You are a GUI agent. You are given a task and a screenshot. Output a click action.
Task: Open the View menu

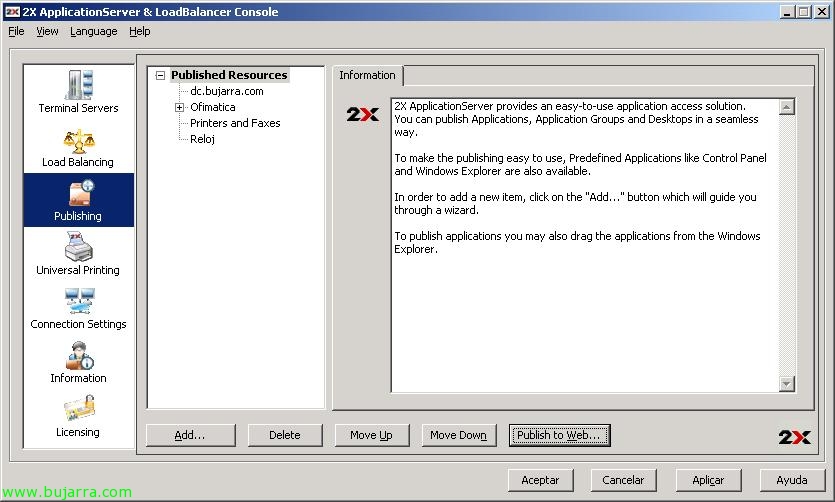(x=47, y=31)
